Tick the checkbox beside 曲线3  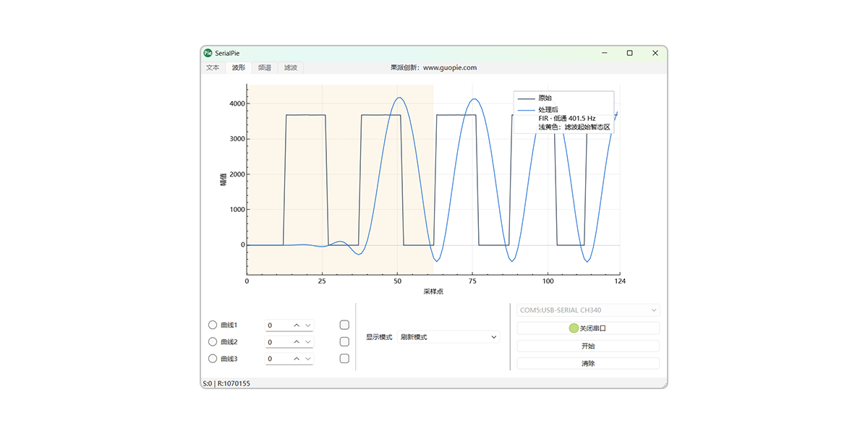[x=344, y=359]
